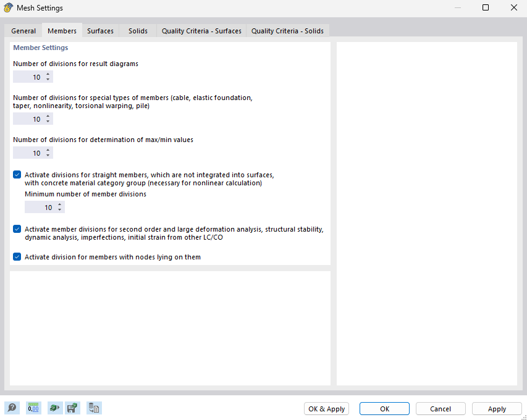Uncheck member divisions for second order analysis
The width and height of the screenshot is (527, 420).
coord(17,229)
